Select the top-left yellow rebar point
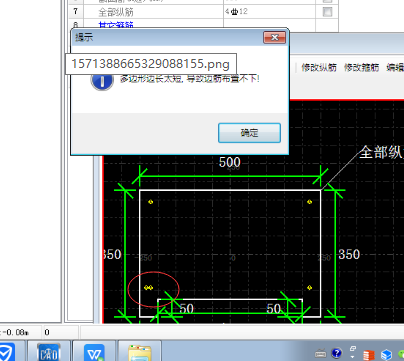The image size is (404, 361). (x=151, y=202)
